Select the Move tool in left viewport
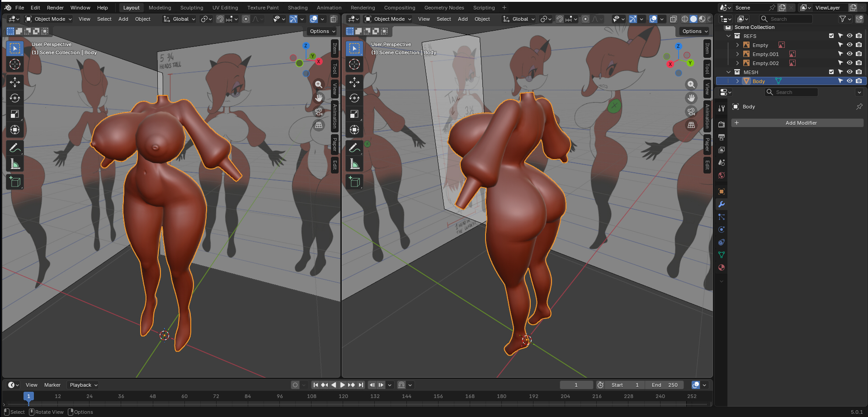This screenshot has width=868, height=417. pos(15,82)
